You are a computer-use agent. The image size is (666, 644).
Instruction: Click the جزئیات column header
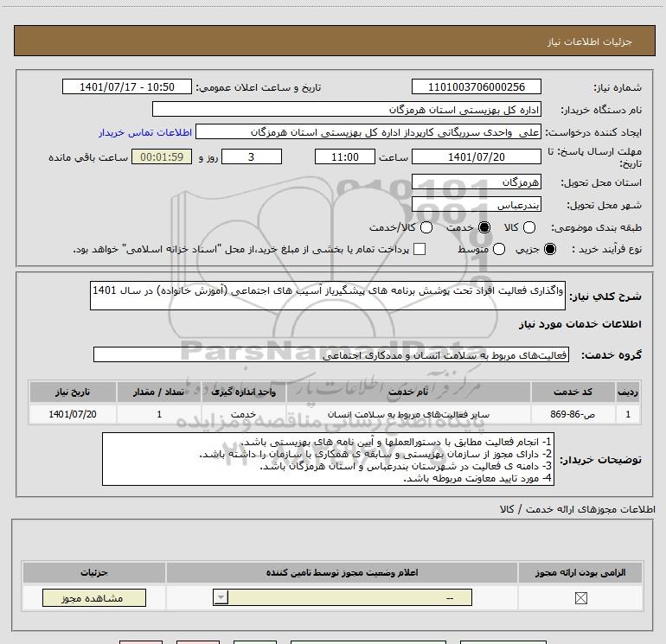point(94,572)
